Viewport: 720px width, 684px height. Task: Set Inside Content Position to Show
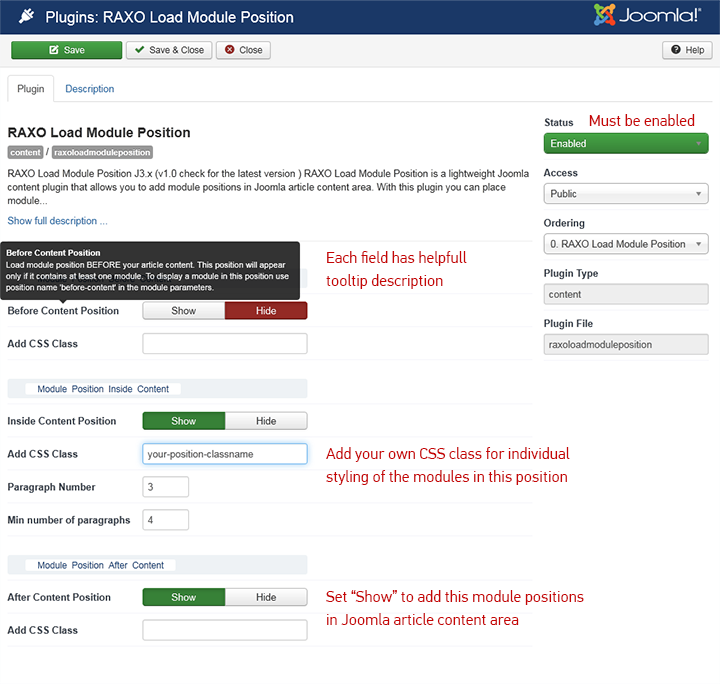[184, 421]
